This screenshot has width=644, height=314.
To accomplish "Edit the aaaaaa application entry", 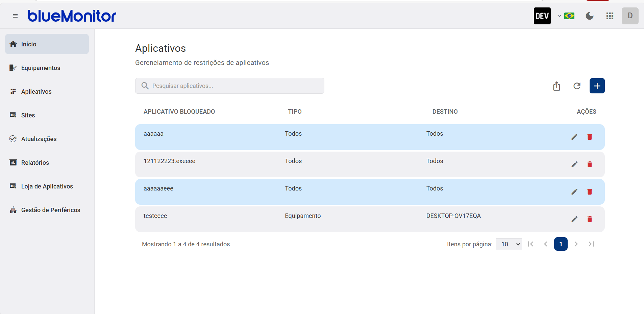I will [574, 137].
